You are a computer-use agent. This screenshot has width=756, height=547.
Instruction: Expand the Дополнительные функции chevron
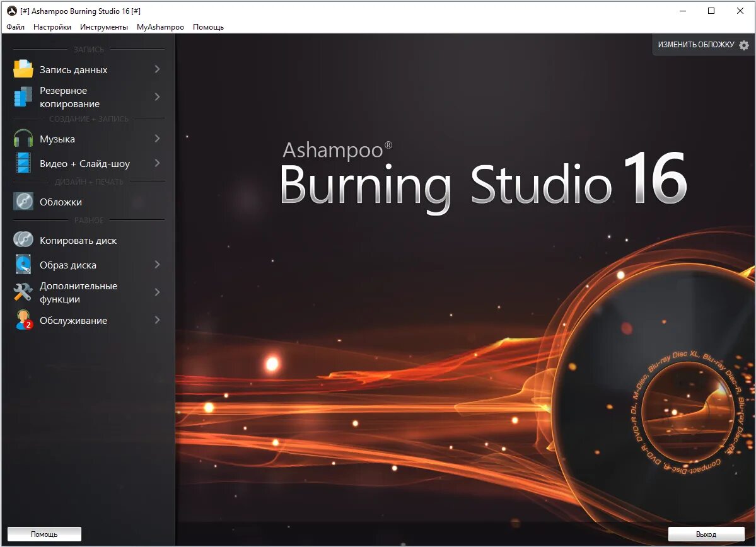pos(157,292)
